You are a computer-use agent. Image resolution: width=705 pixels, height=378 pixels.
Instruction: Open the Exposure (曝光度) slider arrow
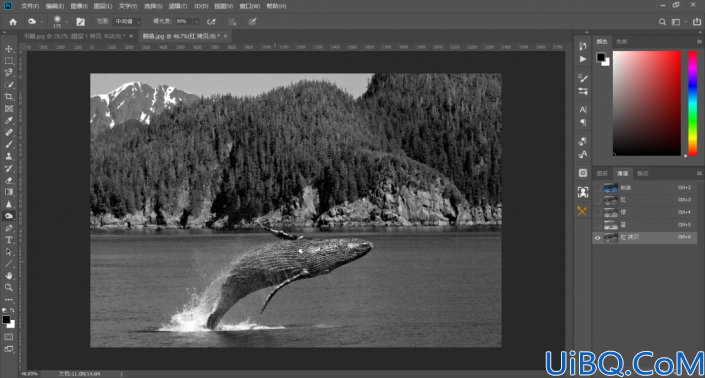(x=196, y=22)
